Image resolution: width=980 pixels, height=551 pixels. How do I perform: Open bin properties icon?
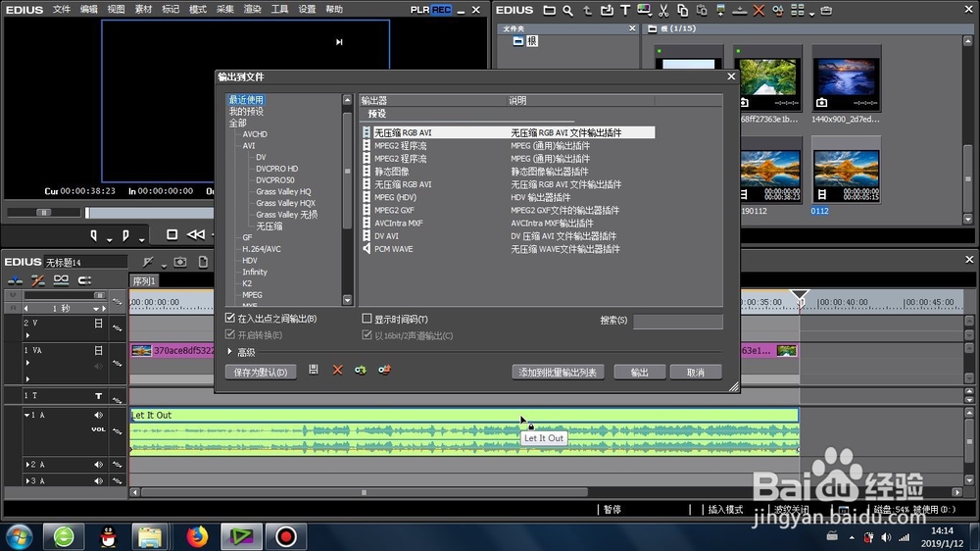(777, 10)
